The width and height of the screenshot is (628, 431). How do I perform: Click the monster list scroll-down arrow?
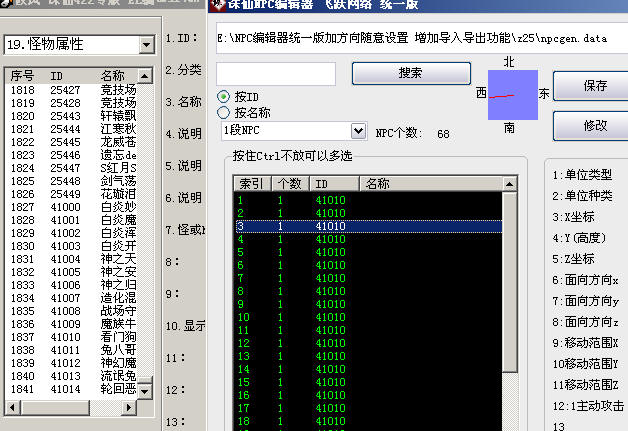click(146, 390)
